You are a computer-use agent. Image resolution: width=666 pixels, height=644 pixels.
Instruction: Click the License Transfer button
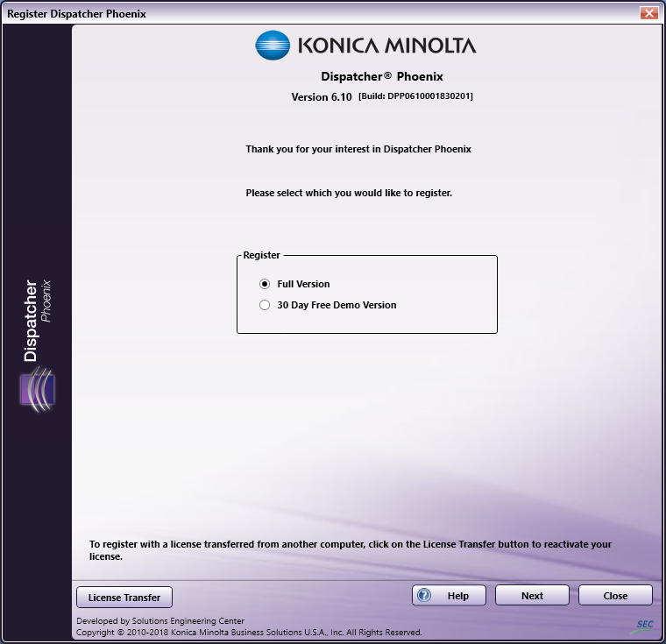tap(124, 598)
